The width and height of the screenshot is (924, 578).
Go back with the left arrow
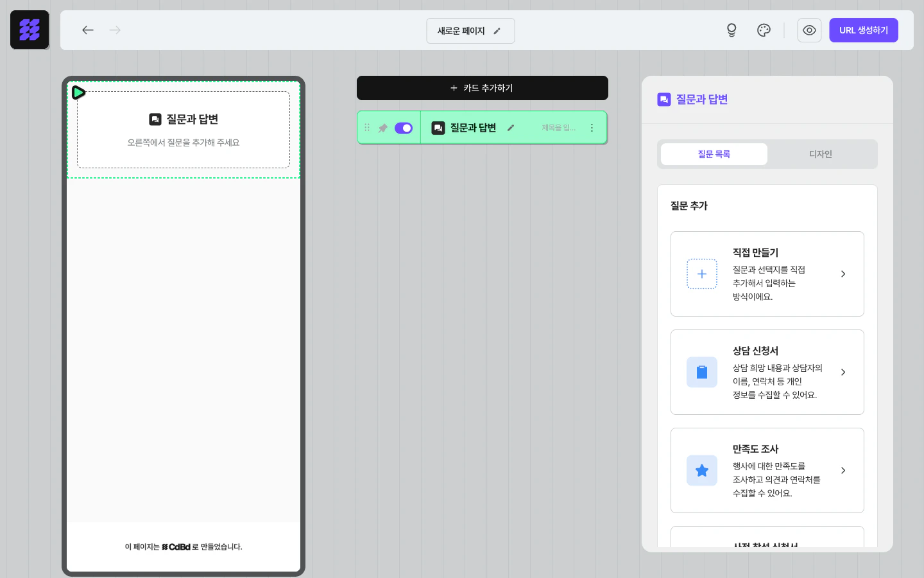88,30
